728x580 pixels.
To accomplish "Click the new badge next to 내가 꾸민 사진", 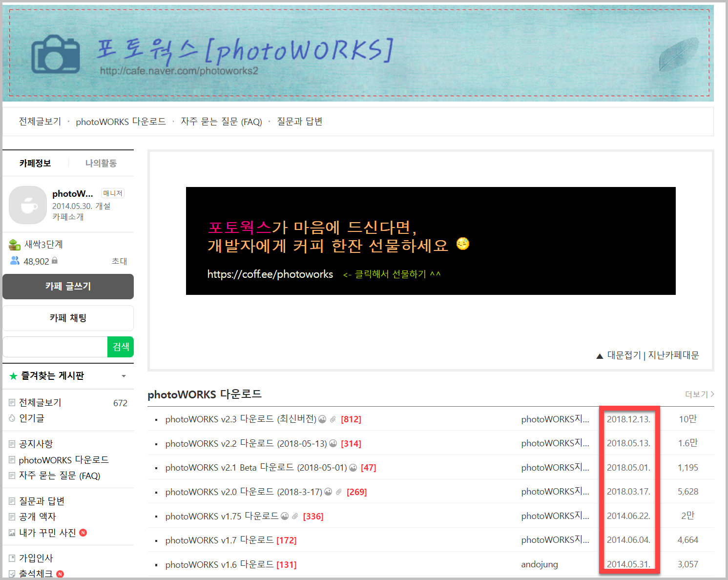I will pos(83,533).
